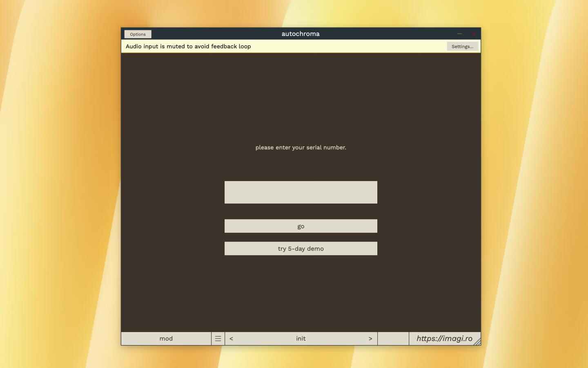Click the init preset name

pos(301,339)
